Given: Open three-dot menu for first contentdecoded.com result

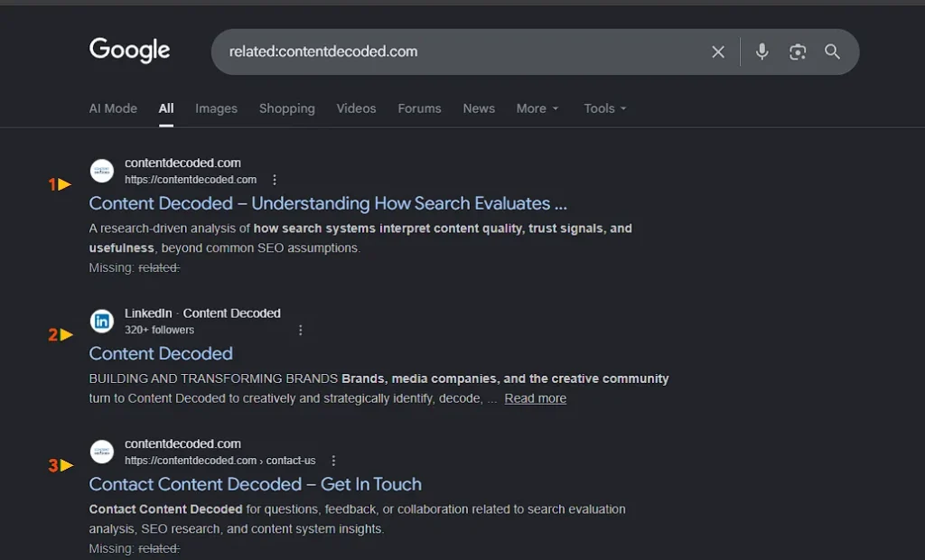Looking at the screenshot, I should coord(275,180).
